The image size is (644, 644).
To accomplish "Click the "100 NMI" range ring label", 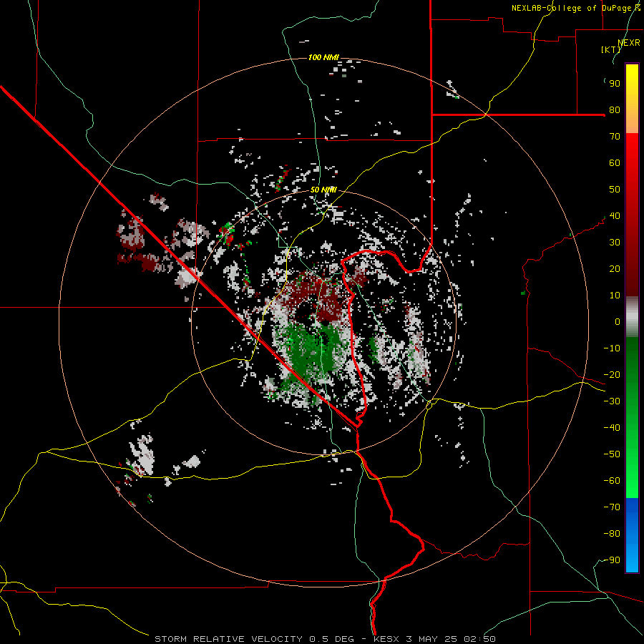I will 323,57.
